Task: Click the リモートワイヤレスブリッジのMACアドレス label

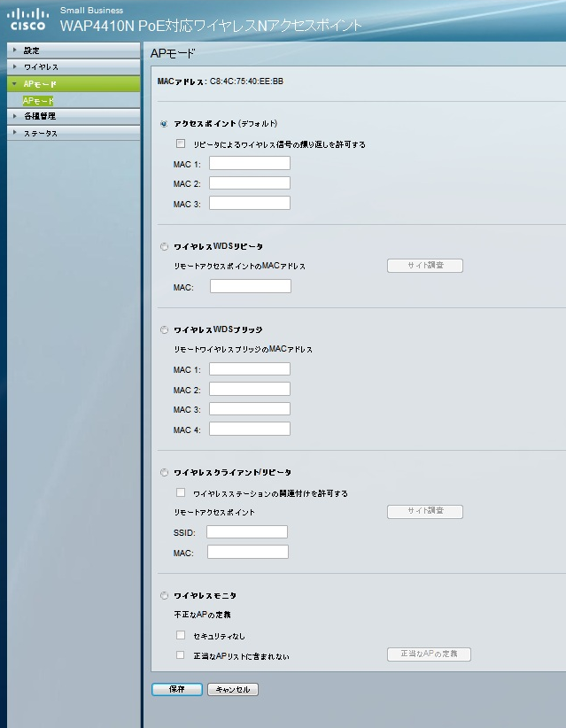Action: coord(244,349)
